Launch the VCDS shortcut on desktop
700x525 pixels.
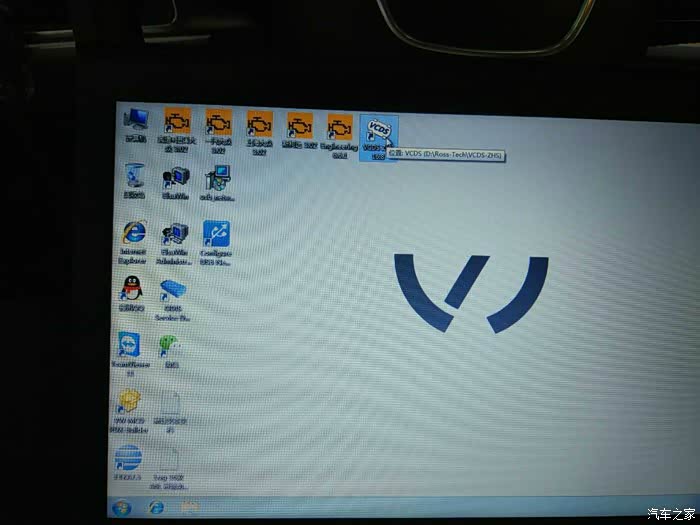378,138
